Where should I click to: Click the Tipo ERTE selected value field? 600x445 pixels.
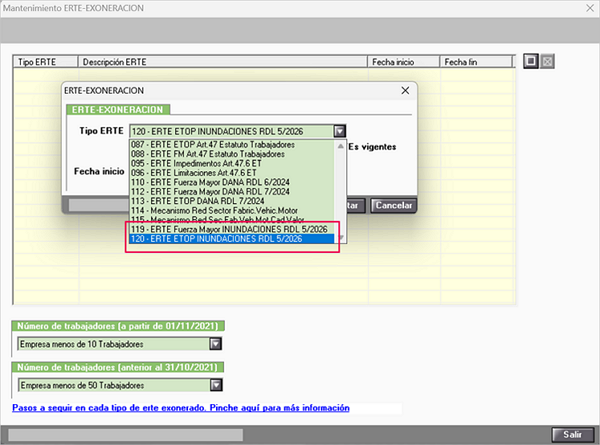232,131
